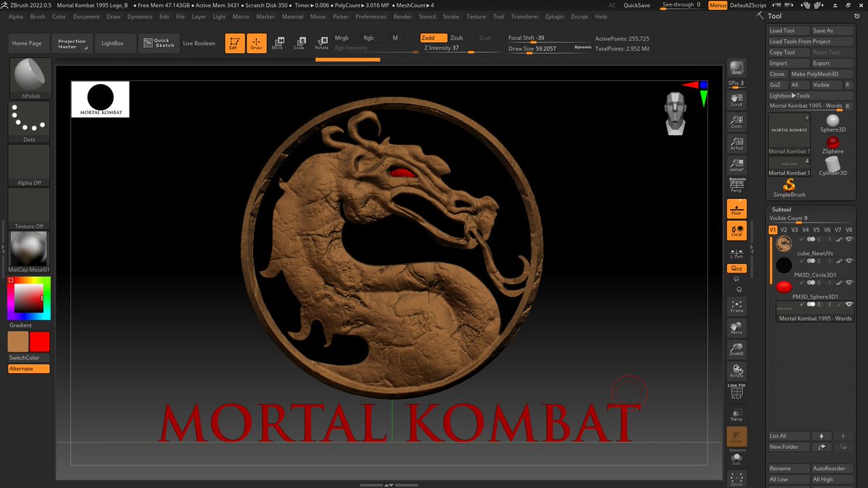Select the hPolish brush on the left

pyautogui.click(x=29, y=77)
